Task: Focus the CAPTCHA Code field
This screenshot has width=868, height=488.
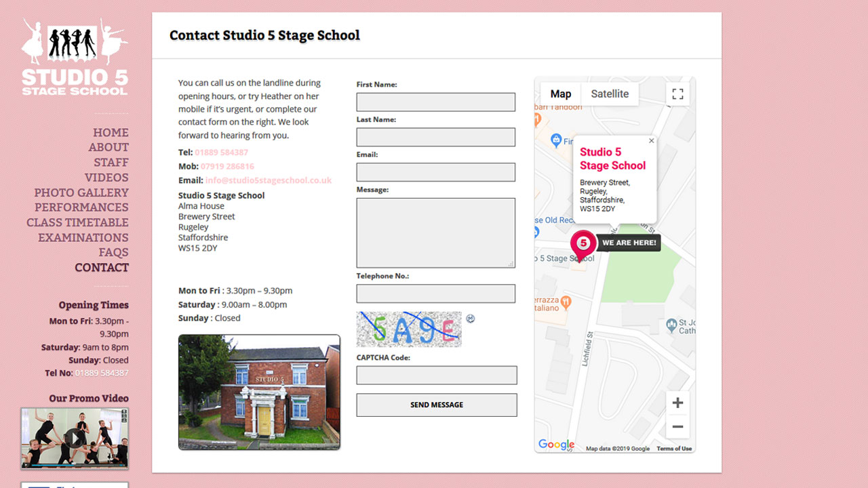Action: point(437,375)
